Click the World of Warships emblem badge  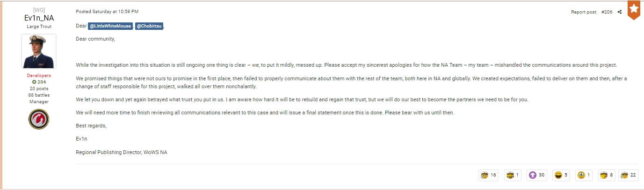tap(39, 119)
